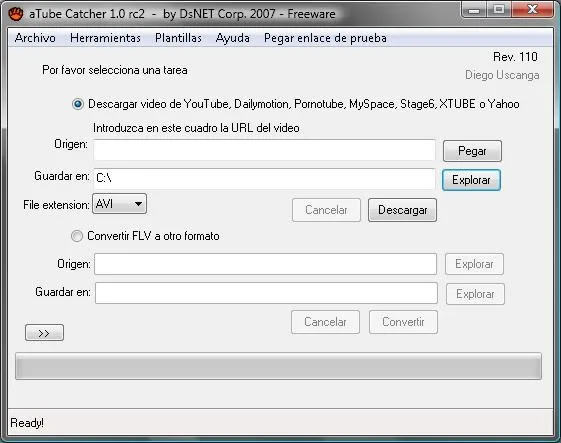Select the Descargar video de YouTube radio option
Screen dimensions: 561x443
pos(78,104)
